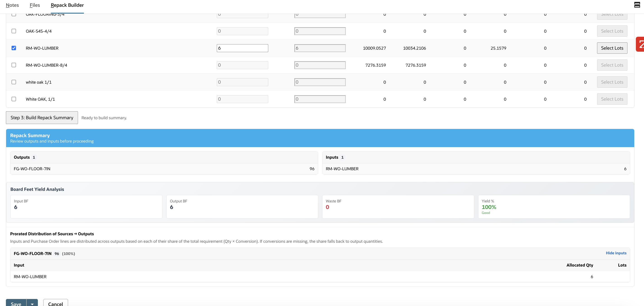The image size is (644, 306).
Task: Uncheck the RM-WO-LUMBER checkbox
Action: (x=14, y=48)
